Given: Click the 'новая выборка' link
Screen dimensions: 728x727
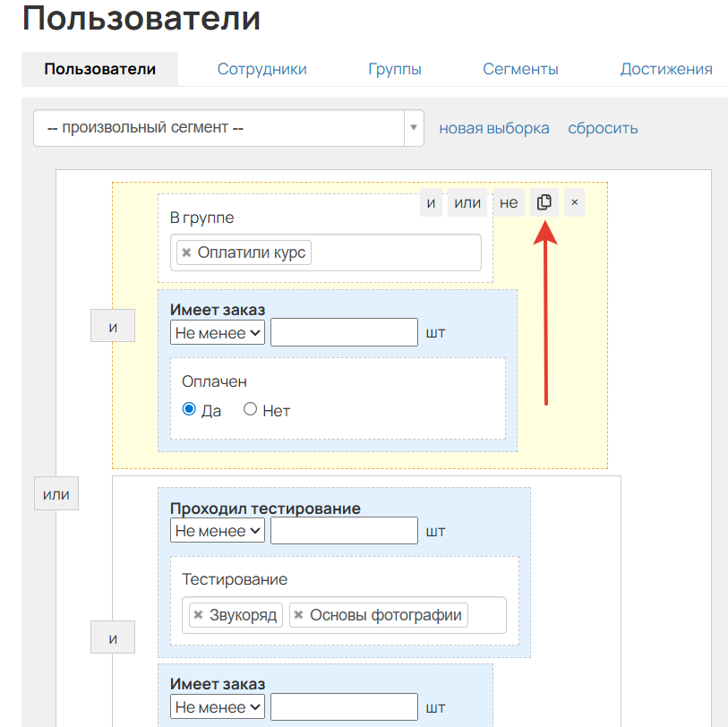Looking at the screenshot, I should [494, 128].
